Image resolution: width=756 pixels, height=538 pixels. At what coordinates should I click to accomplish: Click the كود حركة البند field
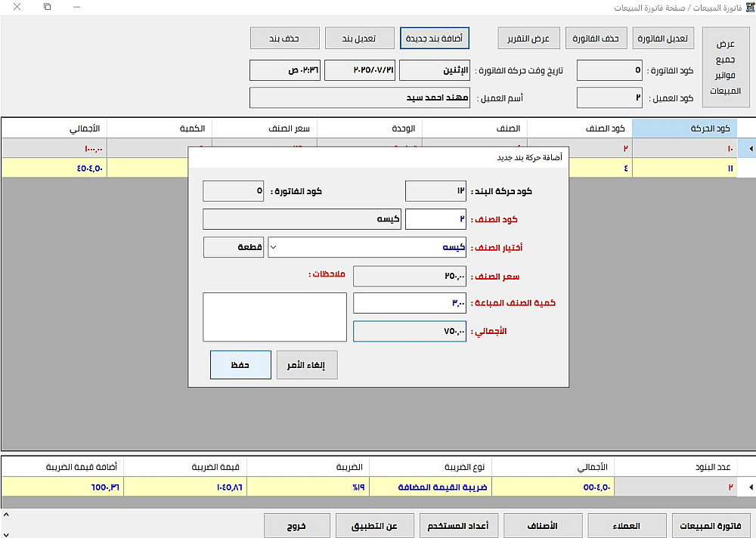tap(436, 191)
